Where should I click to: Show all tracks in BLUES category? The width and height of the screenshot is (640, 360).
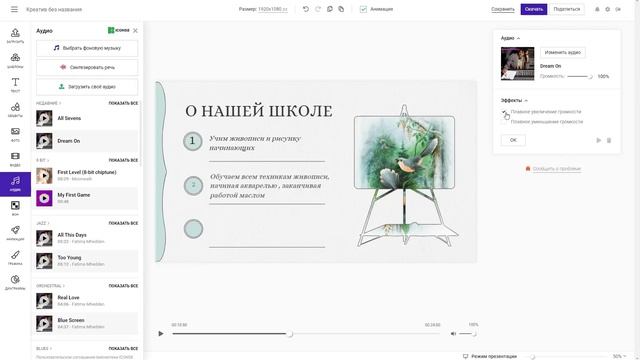click(x=123, y=349)
